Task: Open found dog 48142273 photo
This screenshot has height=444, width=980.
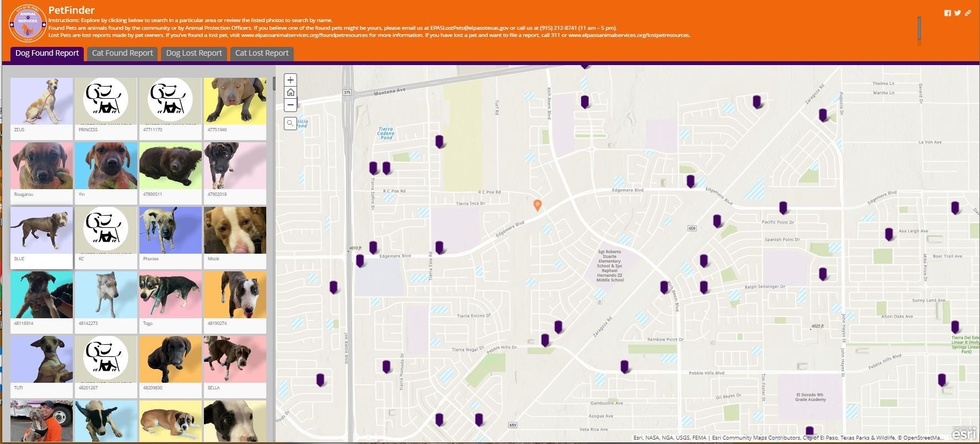Action: click(106, 295)
